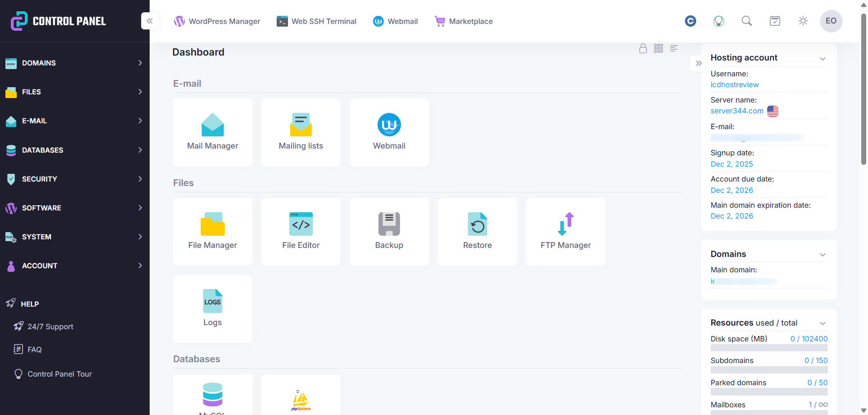Click the Control Panel logo
The image size is (868, 415).
pyautogui.click(x=58, y=21)
